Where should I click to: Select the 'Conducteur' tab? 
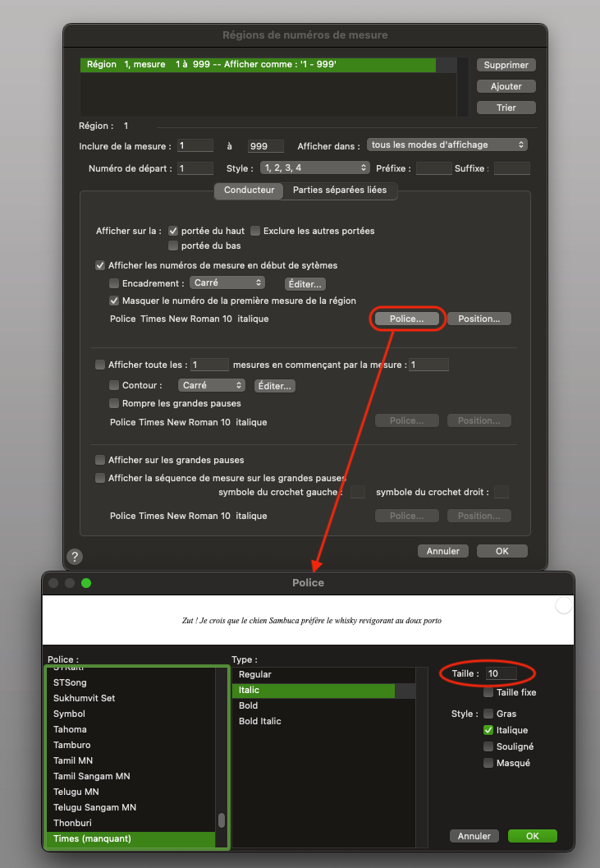[249, 191]
